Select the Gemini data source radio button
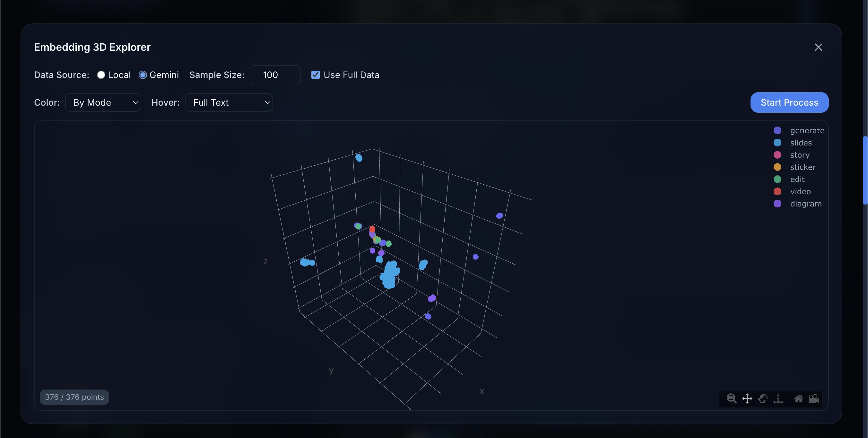Image resolution: width=868 pixels, height=438 pixels. 143,75
